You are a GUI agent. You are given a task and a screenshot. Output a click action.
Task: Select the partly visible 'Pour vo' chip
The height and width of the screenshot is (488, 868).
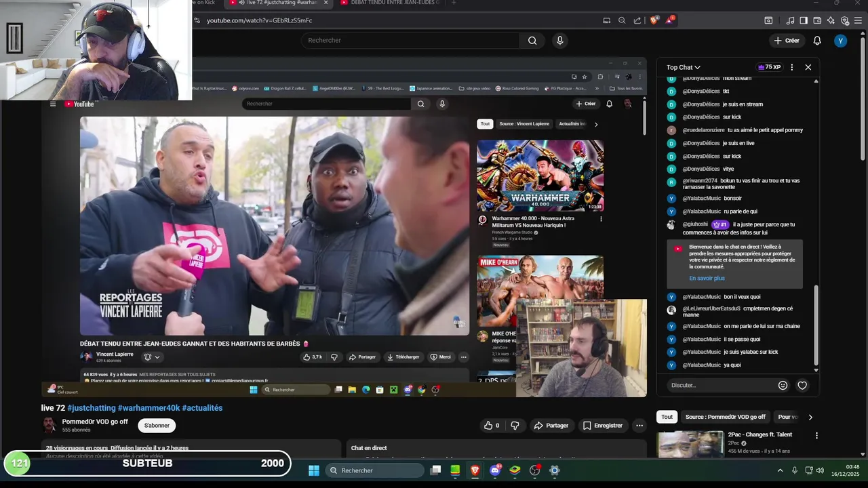click(787, 418)
